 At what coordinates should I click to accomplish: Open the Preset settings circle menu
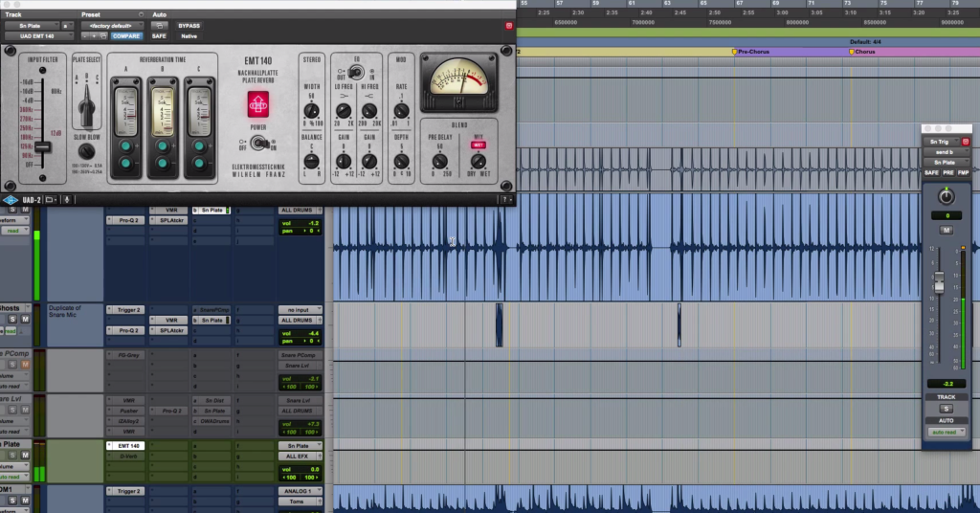click(x=142, y=14)
